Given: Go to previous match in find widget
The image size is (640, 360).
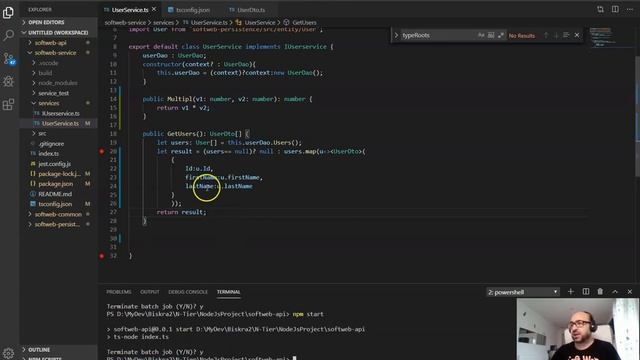Looking at the screenshot, I should [x=546, y=36].
